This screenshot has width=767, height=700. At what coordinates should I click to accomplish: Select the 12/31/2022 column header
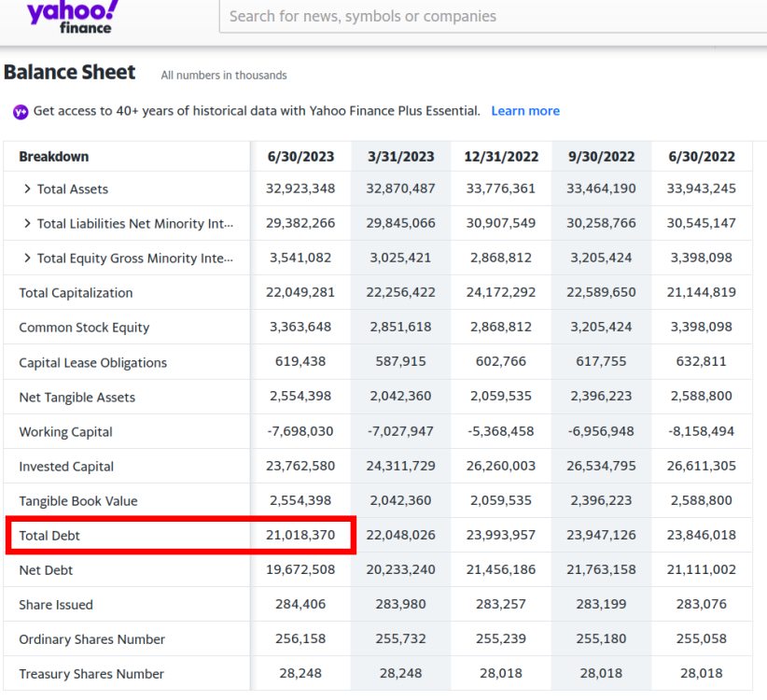click(501, 157)
